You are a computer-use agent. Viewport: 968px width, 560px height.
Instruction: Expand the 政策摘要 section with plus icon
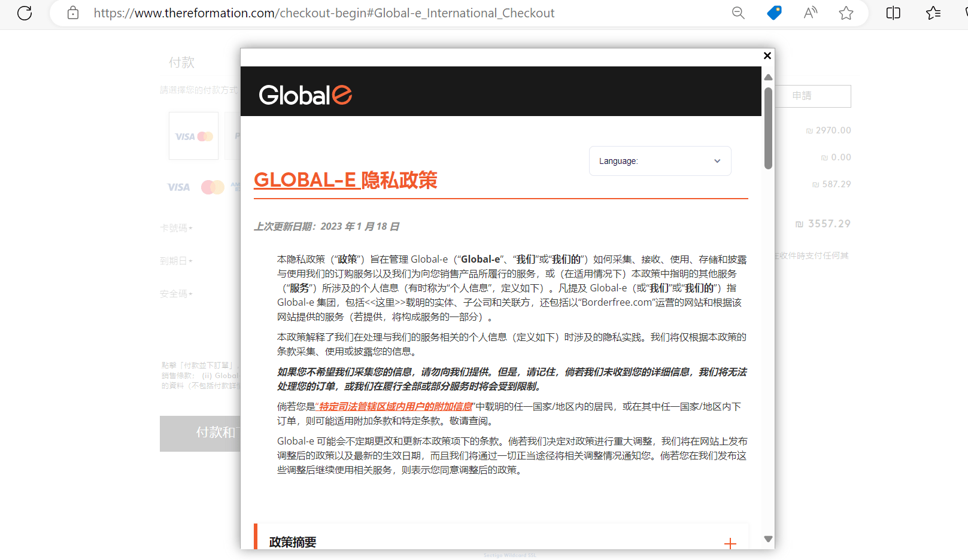[730, 543]
